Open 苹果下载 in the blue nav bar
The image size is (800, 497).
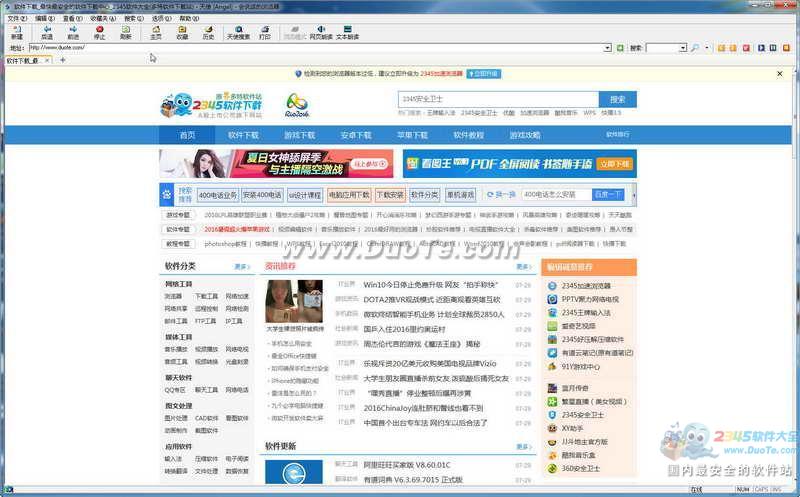pos(412,135)
